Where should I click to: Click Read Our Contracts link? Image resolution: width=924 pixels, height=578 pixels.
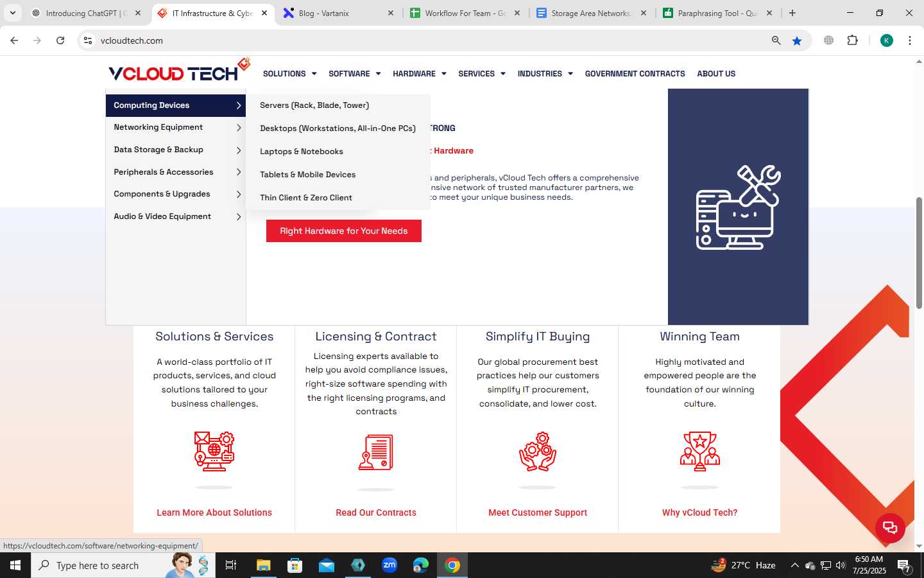376,512
